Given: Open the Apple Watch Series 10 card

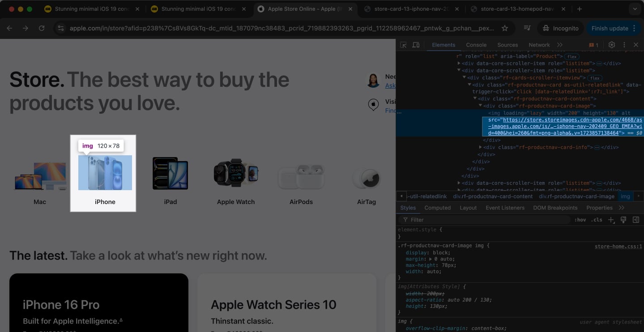Looking at the screenshot, I should click(x=287, y=303).
